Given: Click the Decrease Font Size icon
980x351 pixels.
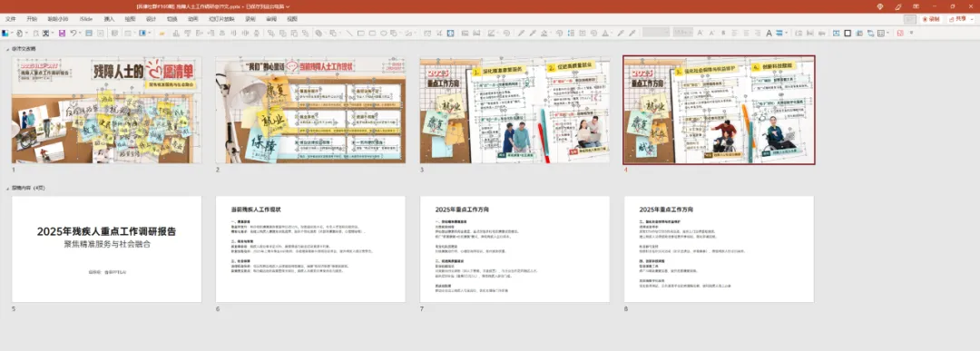Looking at the screenshot, I should pyautogui.click(x=712, y=33).
